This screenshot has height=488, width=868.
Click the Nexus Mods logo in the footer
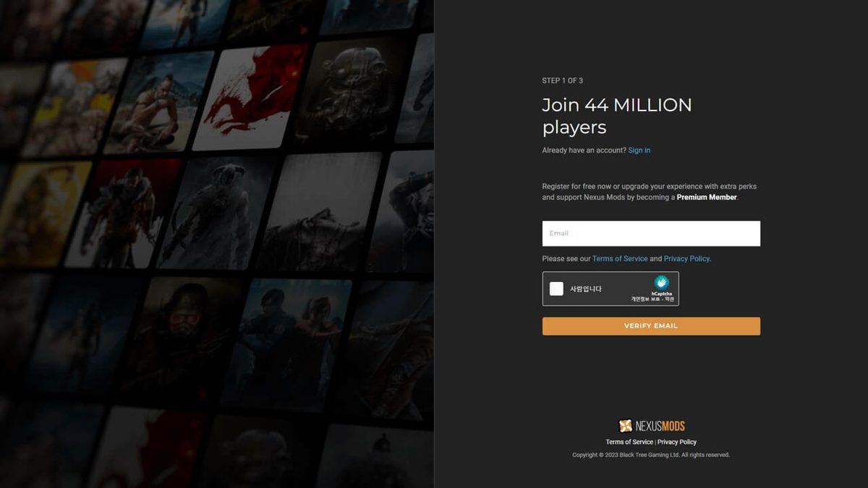coord(652,426)
